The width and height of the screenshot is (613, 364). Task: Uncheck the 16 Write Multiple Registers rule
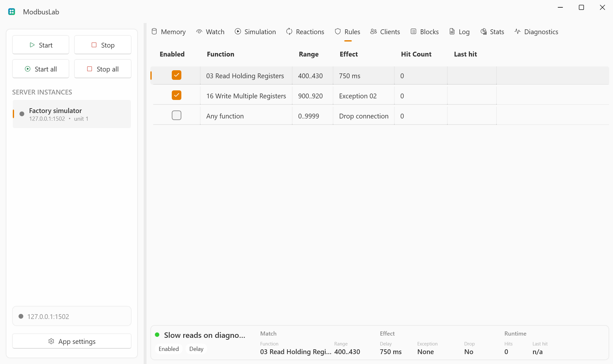pyautogui.click(x=177, y=95)
